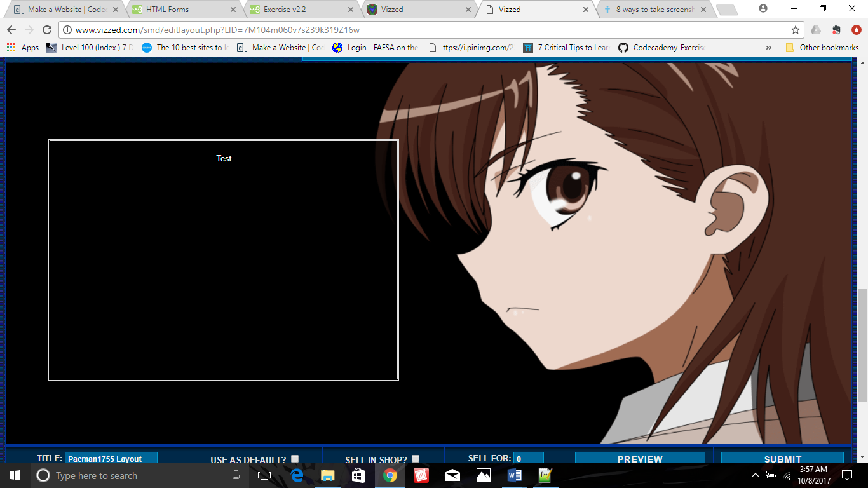
Task: Switch to the Exercise v2.2 tab
Action: tap(299, 10)
